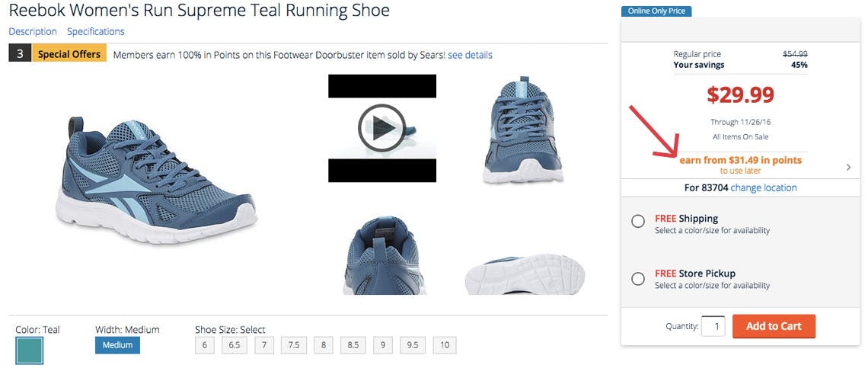Image resolution: width=868 pixels, height=368 pixels.
Task: Click the main side-view shoe image
Action: pos(157,180)
